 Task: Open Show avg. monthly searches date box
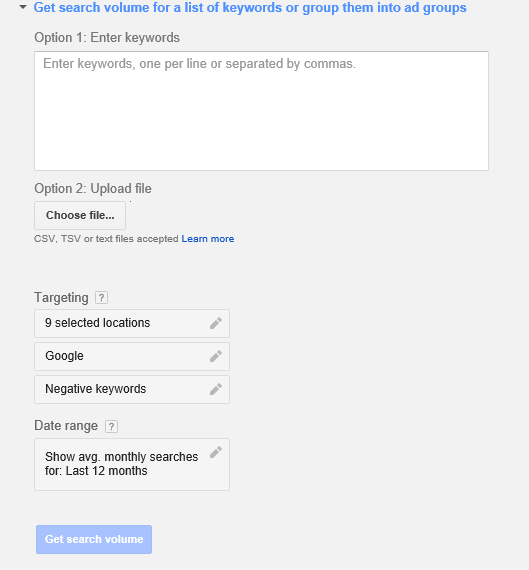tap(132, 465)
